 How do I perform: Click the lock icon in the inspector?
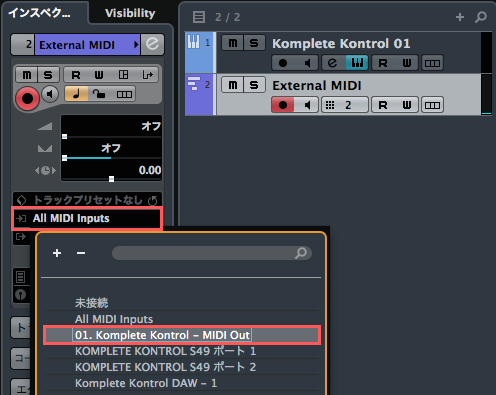tap(99, 94)
